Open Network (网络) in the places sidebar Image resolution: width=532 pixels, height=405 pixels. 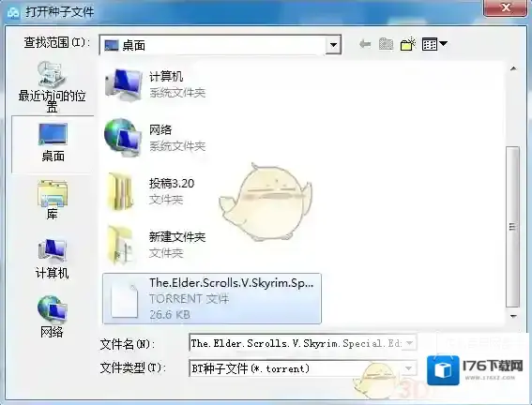[52, 317]
